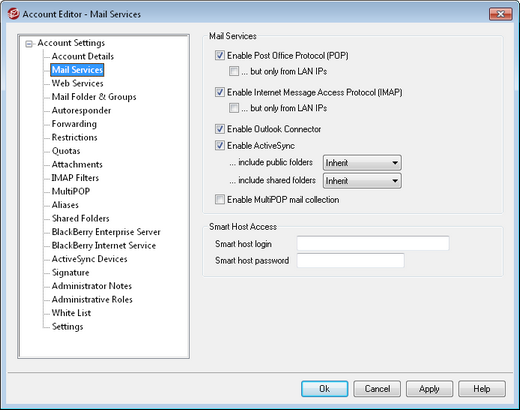Image resolution: width=520 pixels, height=410 pixels.
Task: Go to BlackBerry Enterprise Server settings
Action: pos(106,232)
